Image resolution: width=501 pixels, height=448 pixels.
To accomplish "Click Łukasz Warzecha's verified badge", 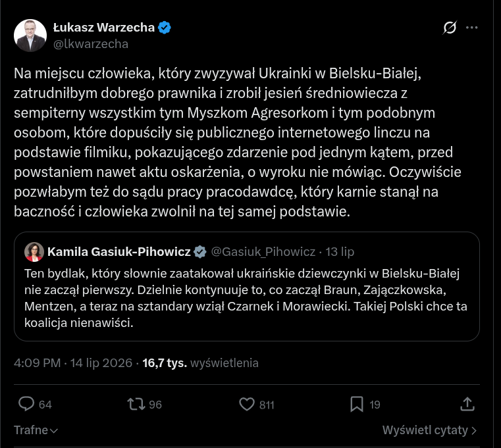I will click(165, 28).
